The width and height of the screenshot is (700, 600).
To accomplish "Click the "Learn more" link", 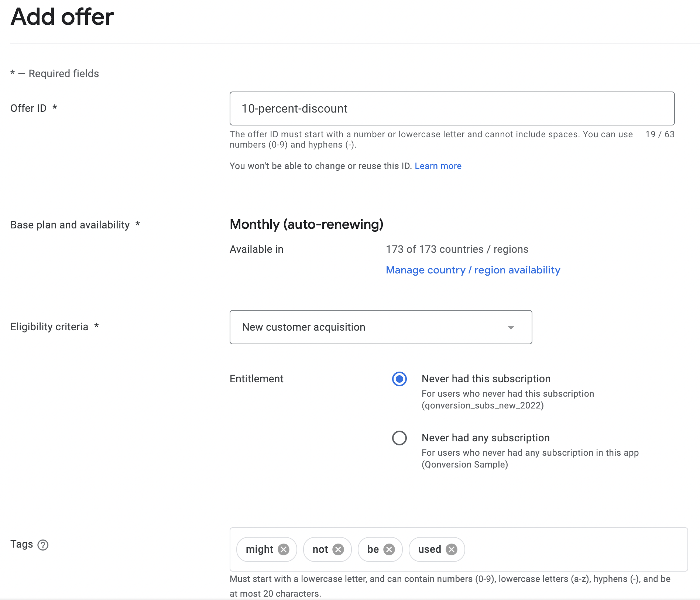I will coord(438,166).
